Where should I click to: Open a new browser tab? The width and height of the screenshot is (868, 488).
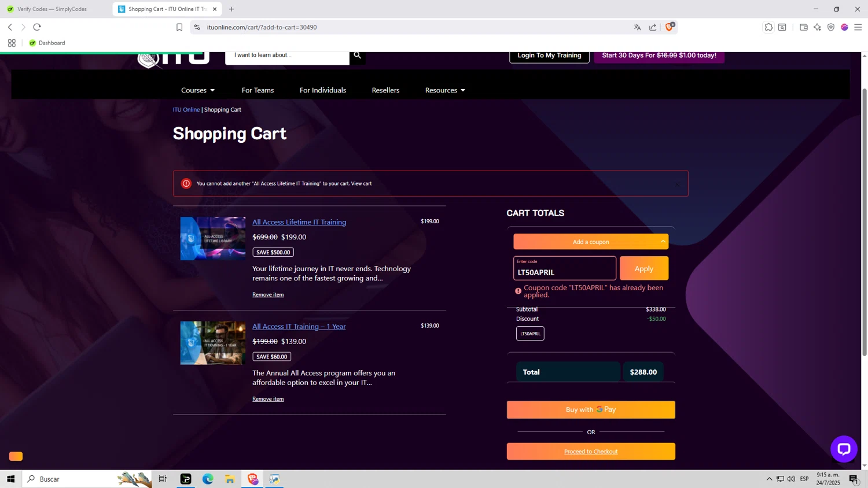tap(231, 9)
